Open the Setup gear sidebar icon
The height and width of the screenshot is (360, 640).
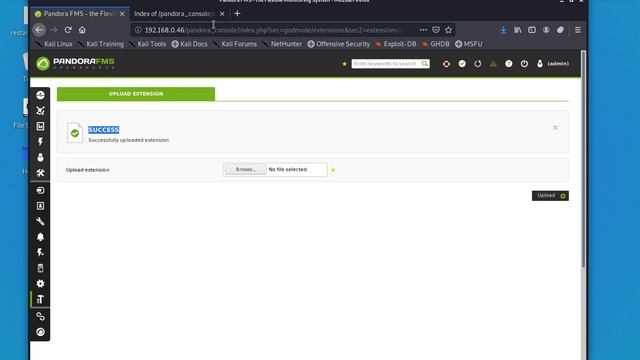pyautogui.click(x=40, y=284)
